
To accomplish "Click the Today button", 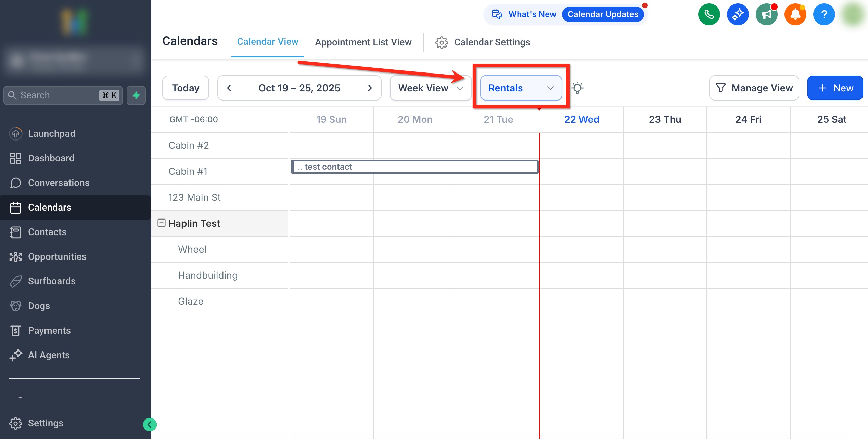I will click(186, 88).
